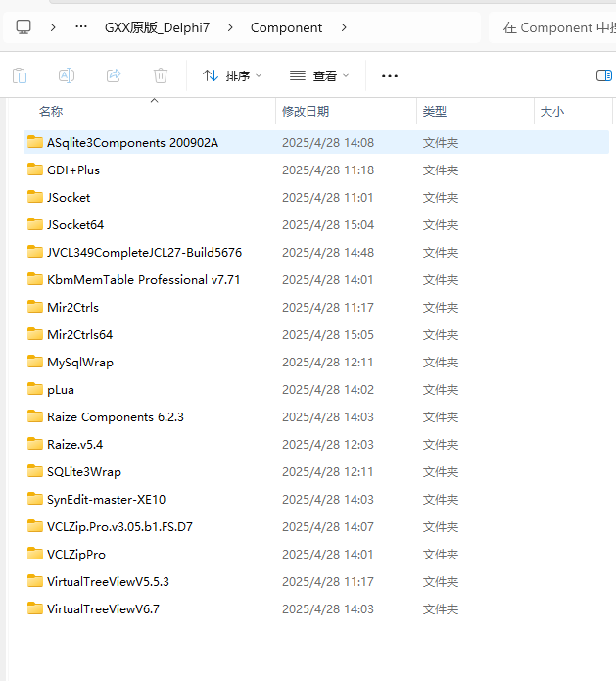Click folder icon of VirtualTreeViewV6.7 row

tap(35, 608)
